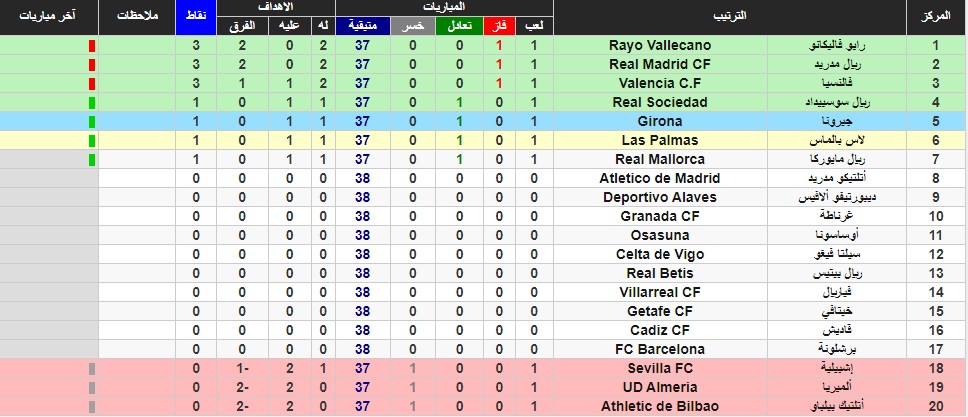Click the المركز position column header
968x417 pixels.
point(936,17)
